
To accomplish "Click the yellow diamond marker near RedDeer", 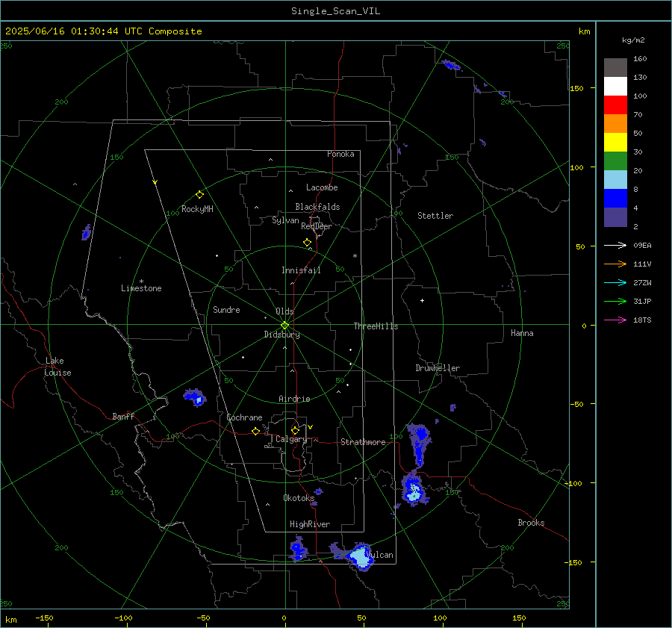I will [307, 243].
